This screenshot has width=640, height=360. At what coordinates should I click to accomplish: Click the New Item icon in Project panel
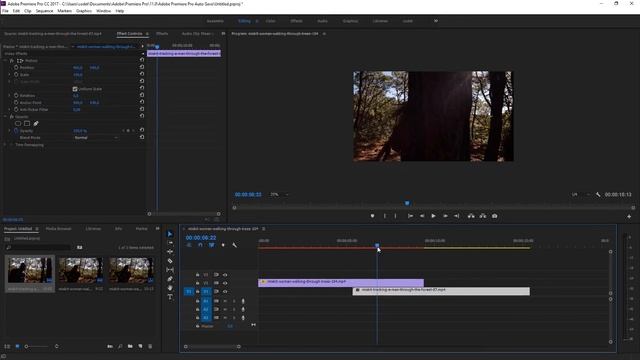(140, 346)
